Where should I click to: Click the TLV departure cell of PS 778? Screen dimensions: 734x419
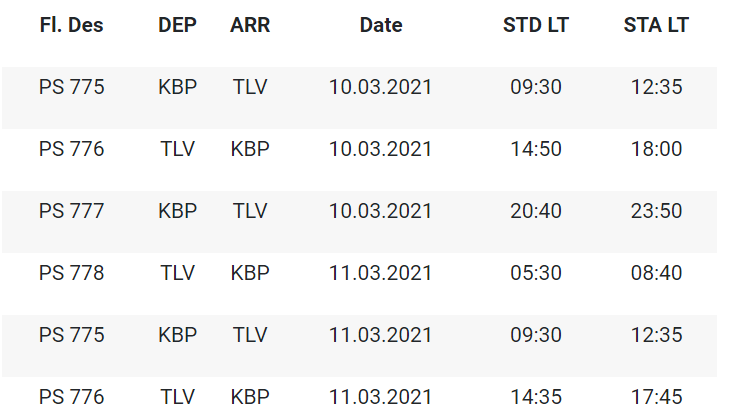[x=177, y=273]
